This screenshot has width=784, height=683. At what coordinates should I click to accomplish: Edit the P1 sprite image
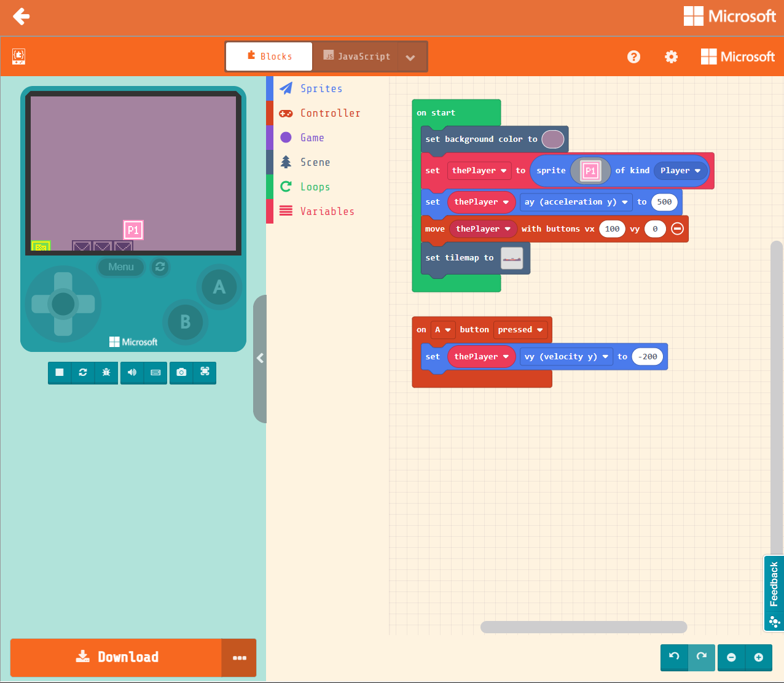tap(589, 170)
